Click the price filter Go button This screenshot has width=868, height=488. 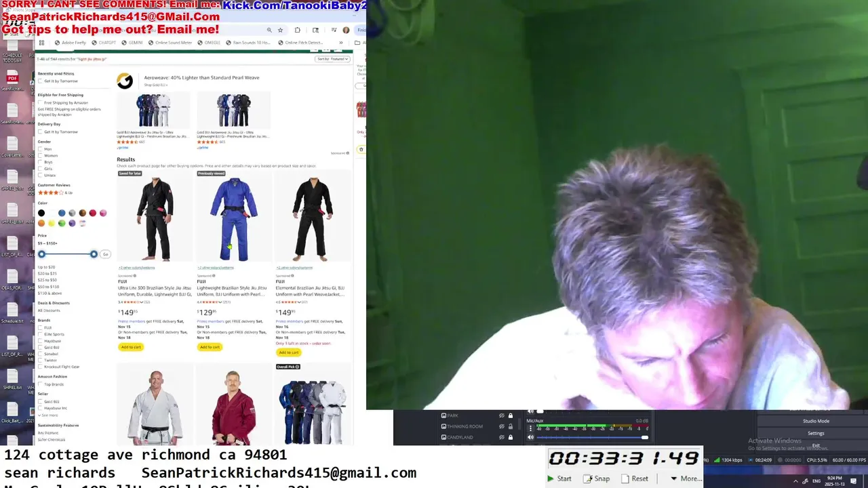(105, 254)
